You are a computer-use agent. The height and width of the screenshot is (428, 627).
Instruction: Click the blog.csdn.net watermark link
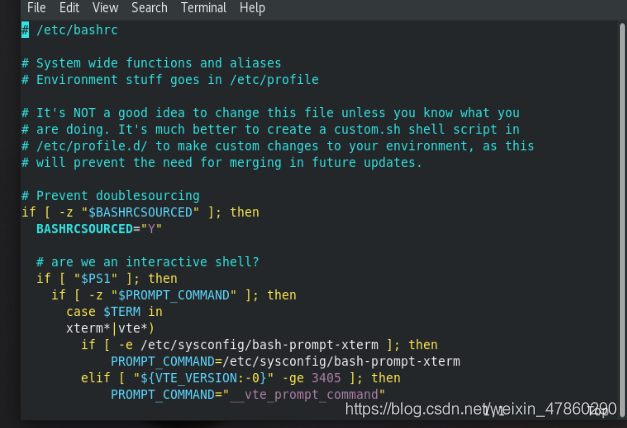click(481, 409)
